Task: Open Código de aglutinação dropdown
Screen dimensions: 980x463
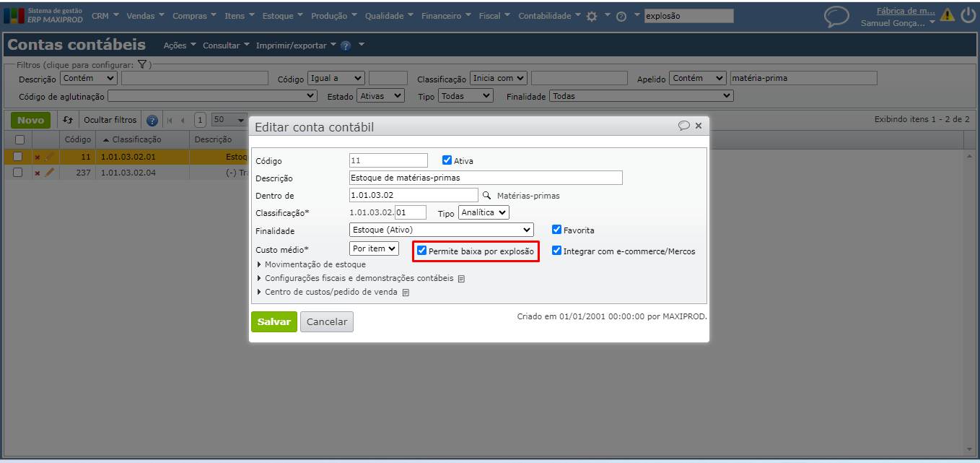Action: [212, 95]
